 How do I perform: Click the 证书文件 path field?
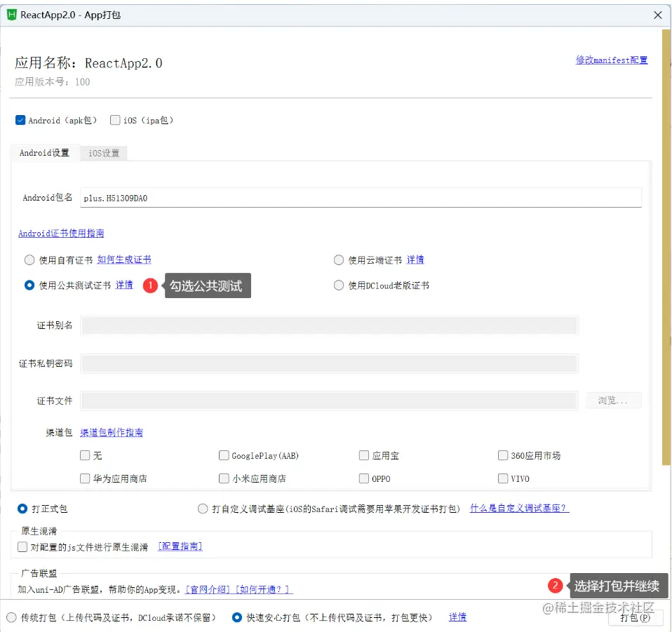[x=329, y=401]
